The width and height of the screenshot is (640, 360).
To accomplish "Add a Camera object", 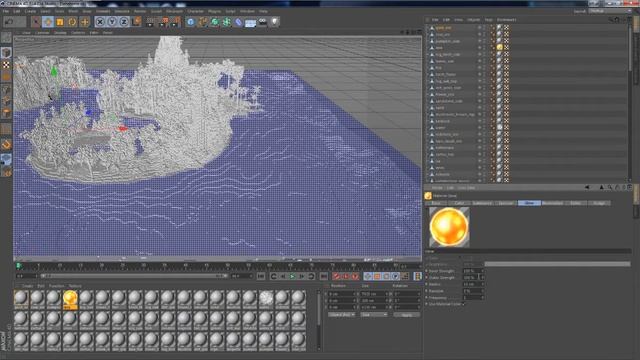I will tap(263, 22).
